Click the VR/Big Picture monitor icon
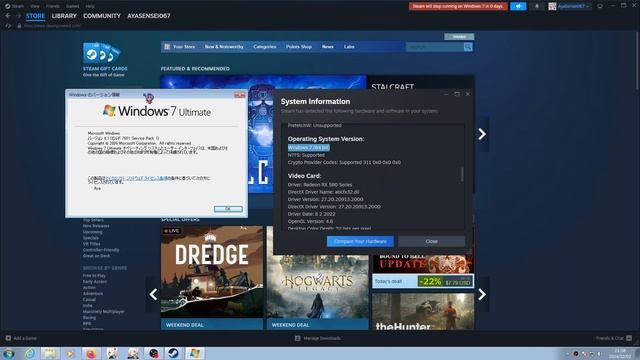 (600, 6)
